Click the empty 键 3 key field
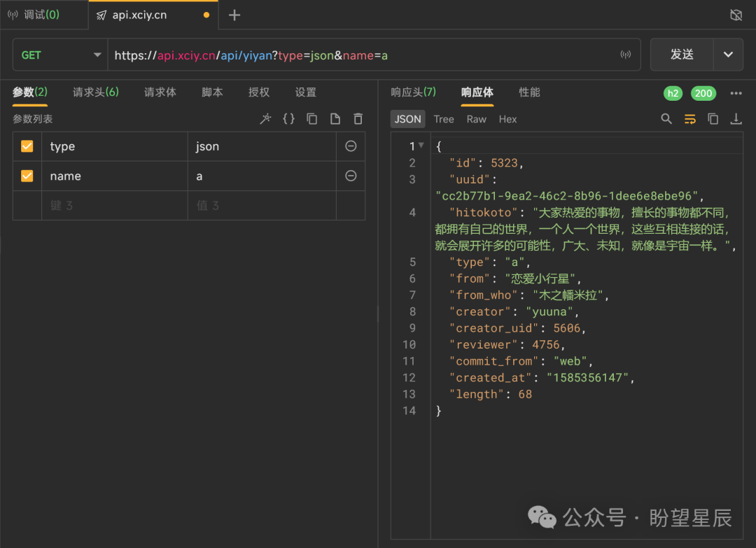 pos(115,206)
